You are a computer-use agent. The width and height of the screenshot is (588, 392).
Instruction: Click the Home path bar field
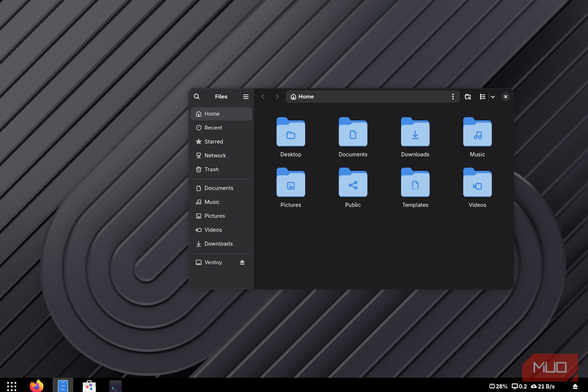(372, 97)
